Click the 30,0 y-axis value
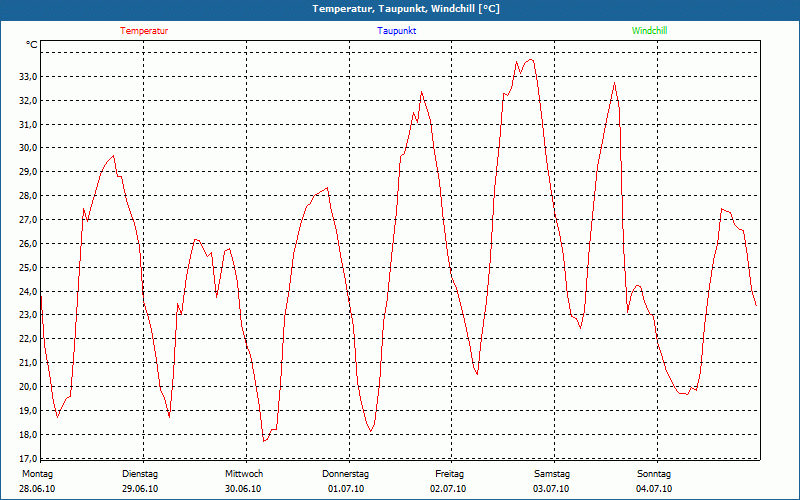 [x=28, y=148]
